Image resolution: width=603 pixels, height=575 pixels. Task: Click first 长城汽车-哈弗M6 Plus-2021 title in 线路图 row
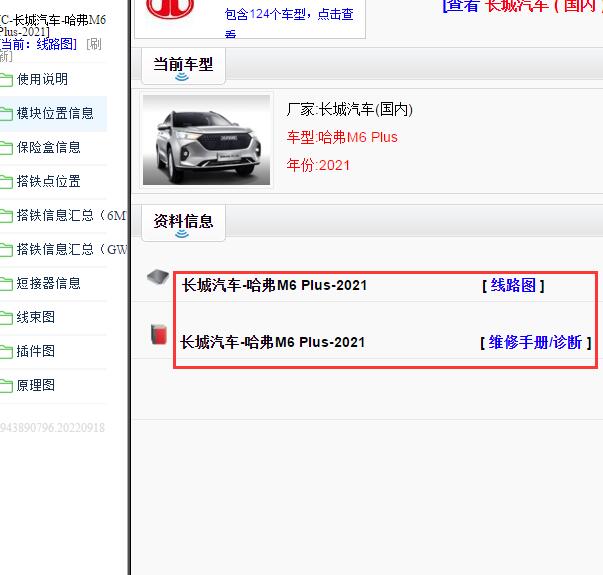coord(275,286)
